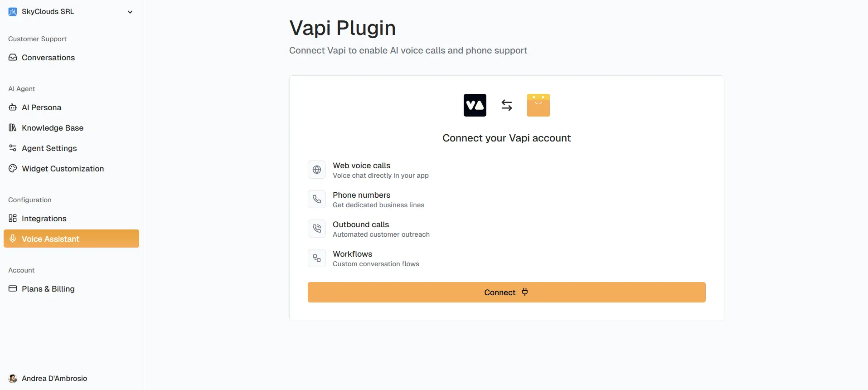Click the Vapi logo in the connection panel

[x=475, y=105]
